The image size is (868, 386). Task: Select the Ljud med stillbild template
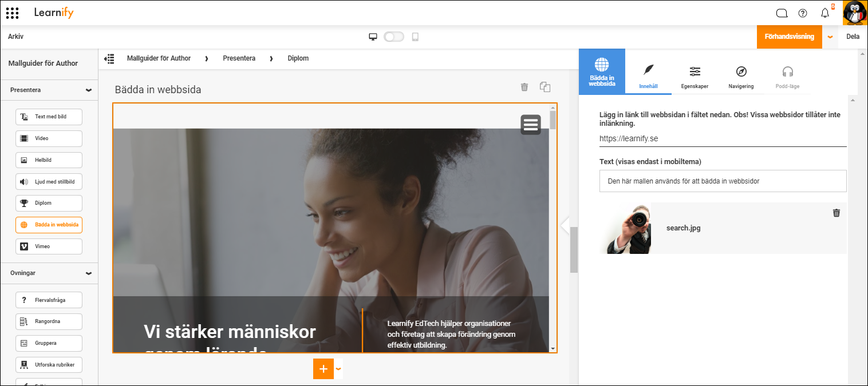click(x=49, y=182)
